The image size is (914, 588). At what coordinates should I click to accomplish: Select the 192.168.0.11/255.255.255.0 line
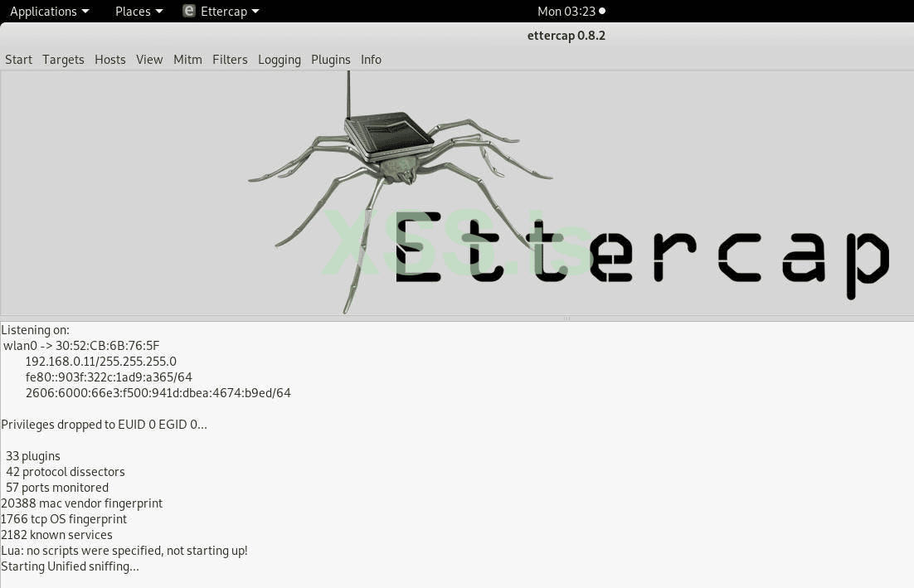tap(100, 362)
